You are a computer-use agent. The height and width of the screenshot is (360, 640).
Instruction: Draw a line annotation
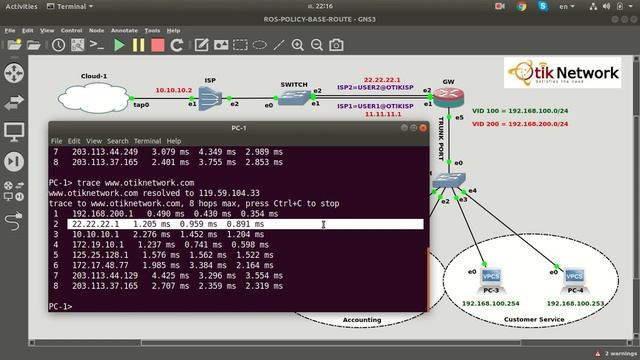tap(279, 45)
